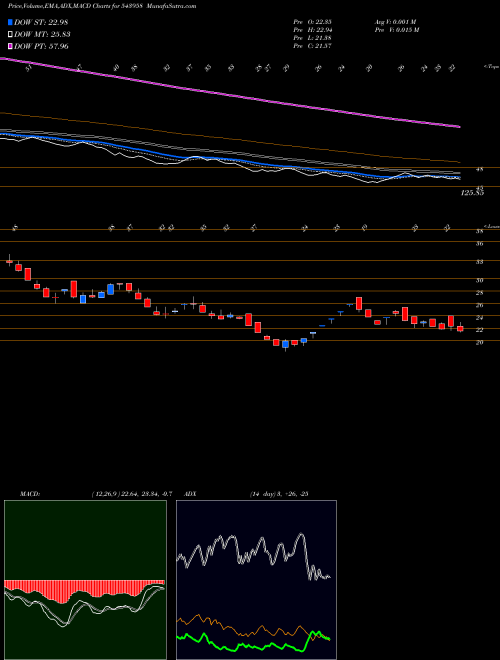Open the ADX indicator chart panel
This screenshot has height=660, width=500.
tap(256, 580)
